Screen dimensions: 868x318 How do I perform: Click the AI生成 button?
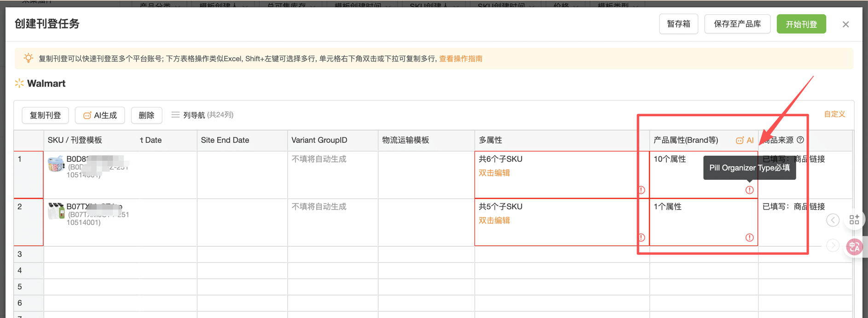[100, 115]
